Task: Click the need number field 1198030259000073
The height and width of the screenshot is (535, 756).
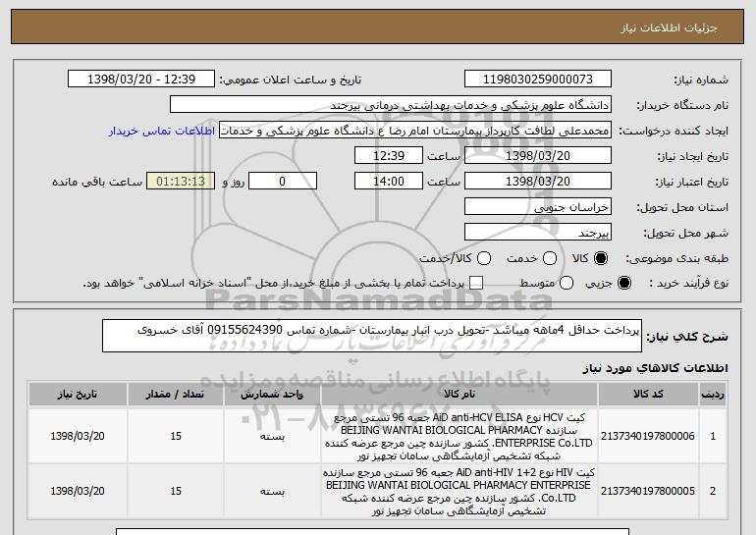Action: [x=538, y=80]
